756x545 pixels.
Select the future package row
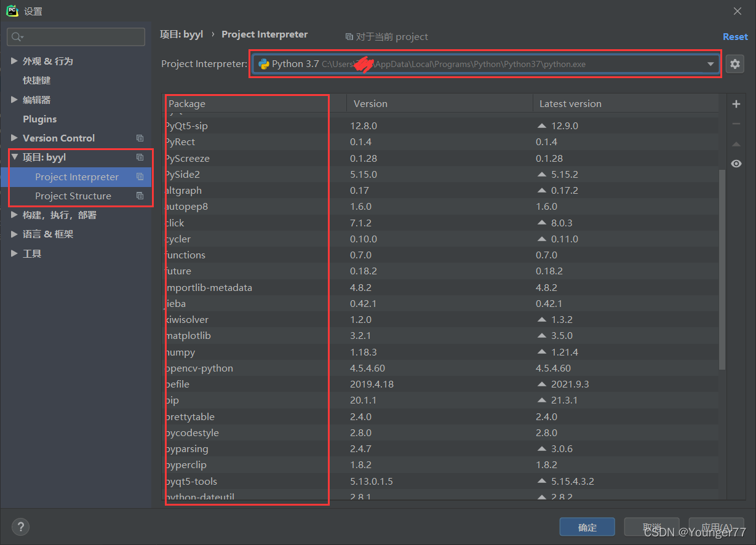point(440,271)
